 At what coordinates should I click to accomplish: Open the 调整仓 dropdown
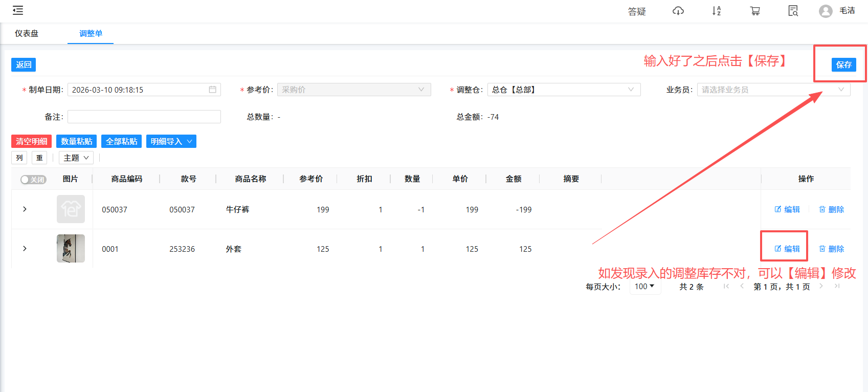[x=564, y=90]
